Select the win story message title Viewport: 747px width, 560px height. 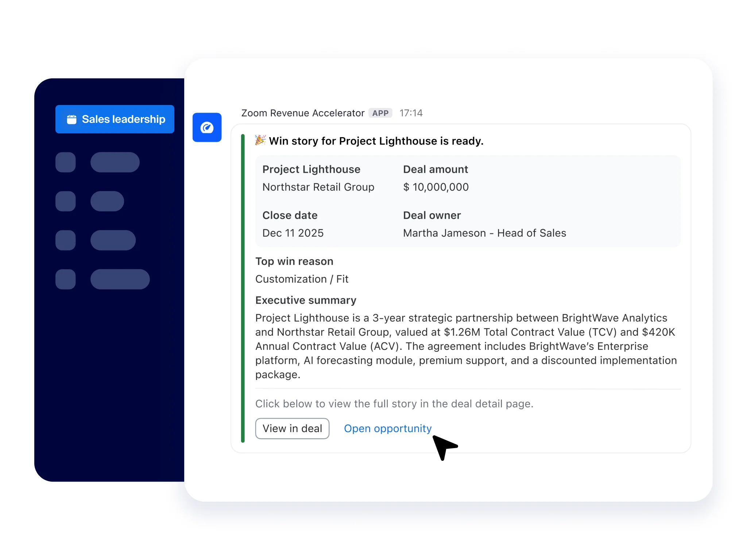click(376, 141)
